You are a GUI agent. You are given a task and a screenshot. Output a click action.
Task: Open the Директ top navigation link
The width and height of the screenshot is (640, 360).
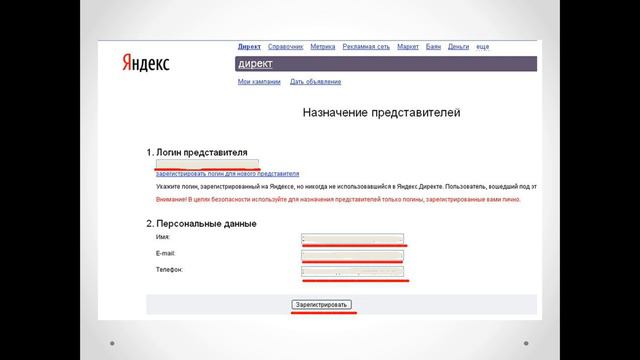point(249,47)
